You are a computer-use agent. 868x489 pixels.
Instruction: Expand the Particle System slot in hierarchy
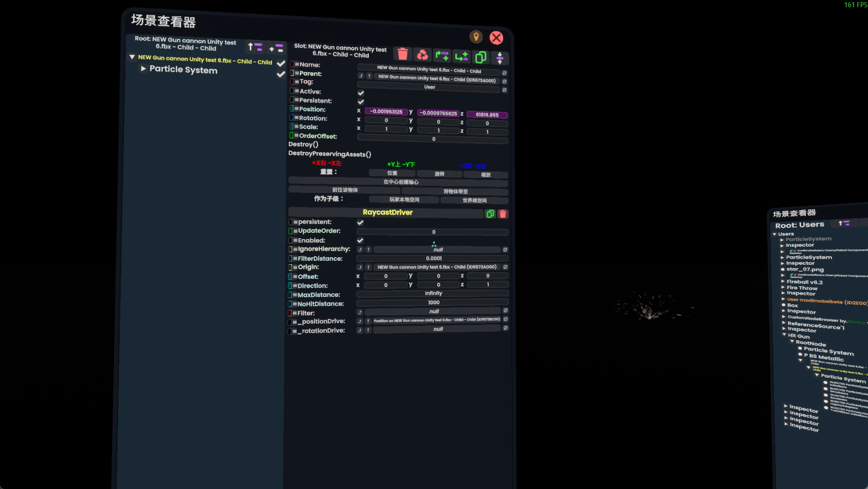pyautogui.click(x=143, y=69)
